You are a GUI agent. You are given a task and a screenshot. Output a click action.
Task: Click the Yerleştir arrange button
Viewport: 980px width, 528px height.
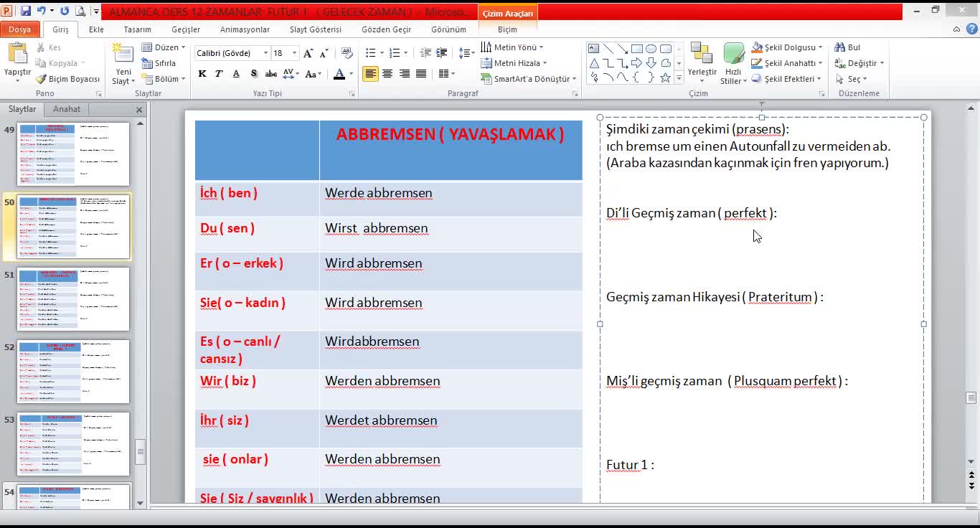coord(702,63)
